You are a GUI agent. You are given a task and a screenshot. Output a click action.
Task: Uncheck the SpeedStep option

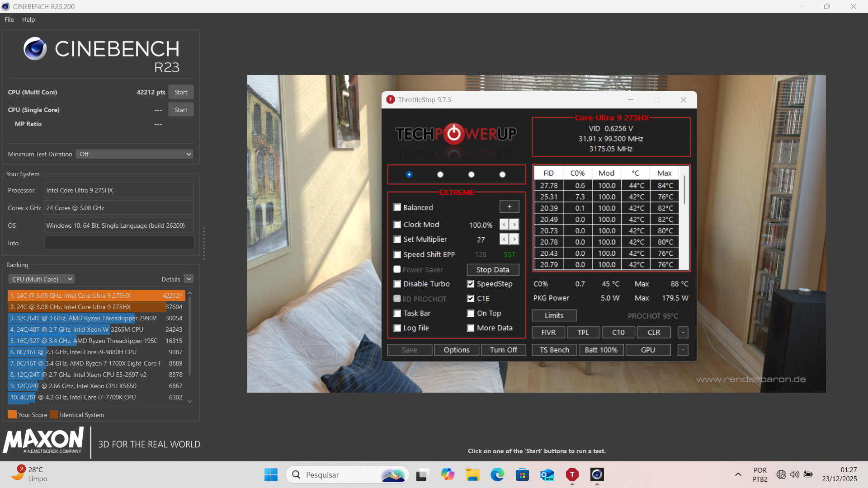[x=471, y=284]
